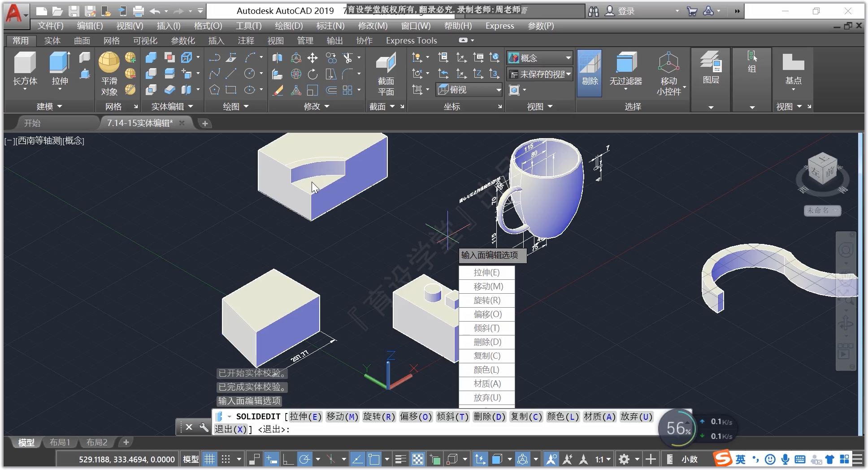Switch to the 实体 ribbon tab
This screenshot has height=470, width=868.
coord(52,40)
